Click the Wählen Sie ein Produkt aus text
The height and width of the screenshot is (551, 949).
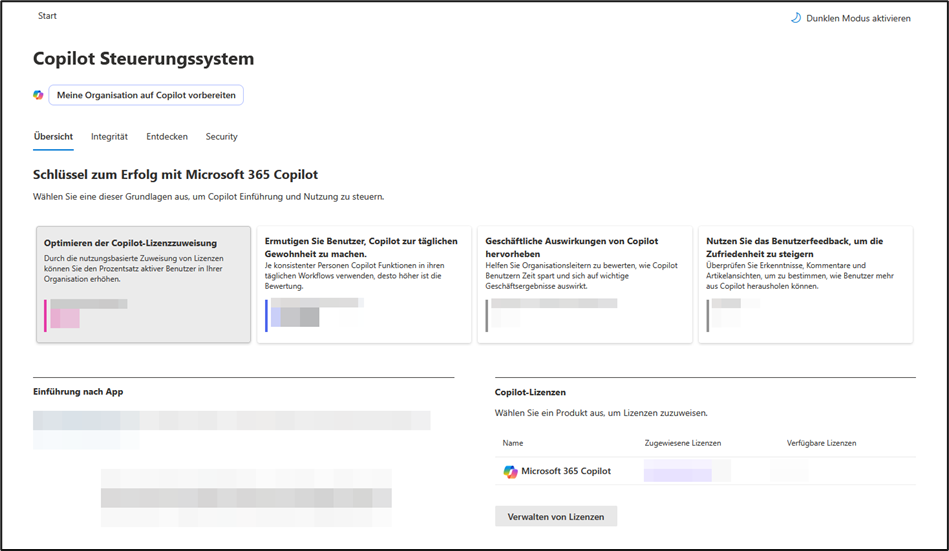[601, 413]
